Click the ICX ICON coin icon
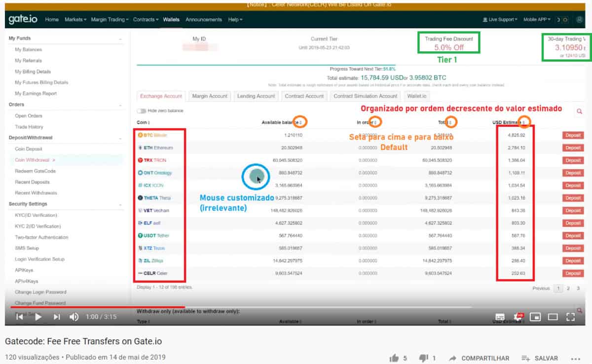Image resolution: width=592 pixels, height=364 pixels. 140,185
